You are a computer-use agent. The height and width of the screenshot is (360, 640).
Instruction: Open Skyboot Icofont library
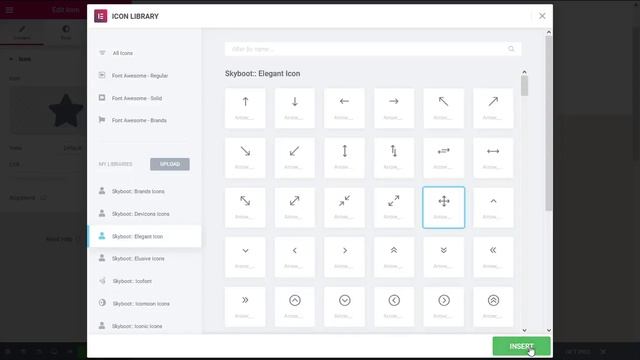tap(144, 281)
